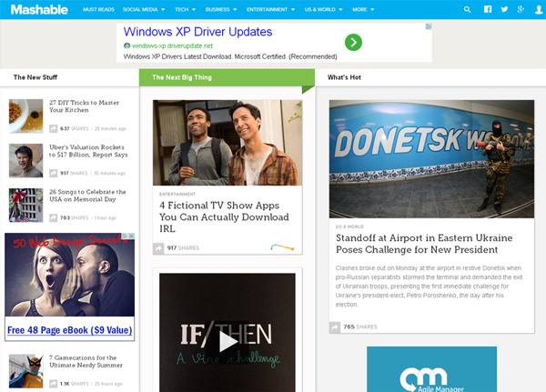The width and height of the screenshot is (546, 392).
Task: Share the 27 DIY Tricks article
Action: [54, 128]
